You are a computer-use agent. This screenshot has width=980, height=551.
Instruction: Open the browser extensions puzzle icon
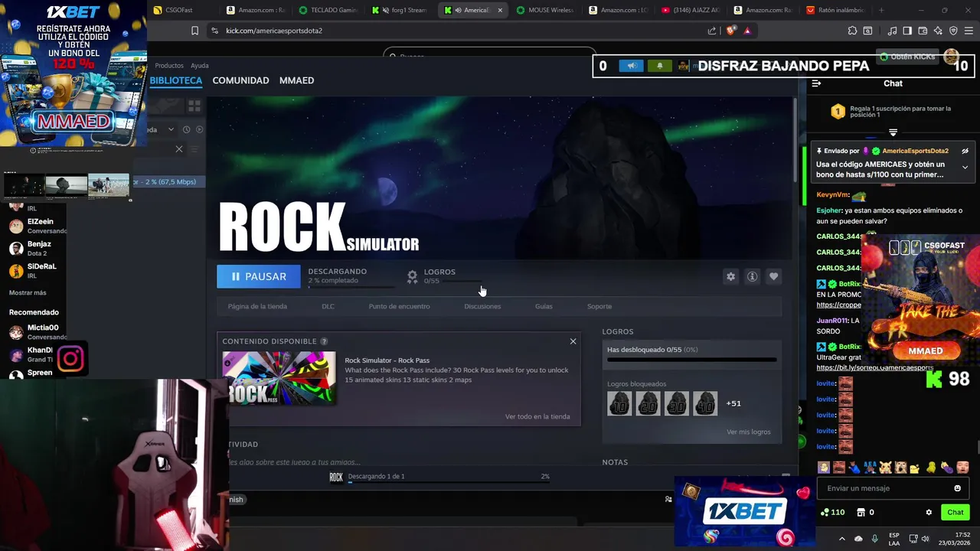pos(852,31)
